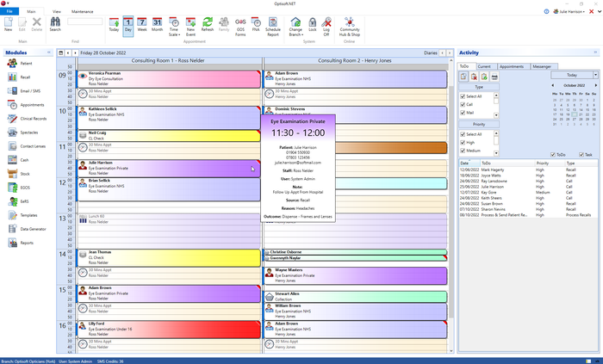Open the diary date picker calendar icon
This screenshot has height=364, width=603.
tap(61, 53)
